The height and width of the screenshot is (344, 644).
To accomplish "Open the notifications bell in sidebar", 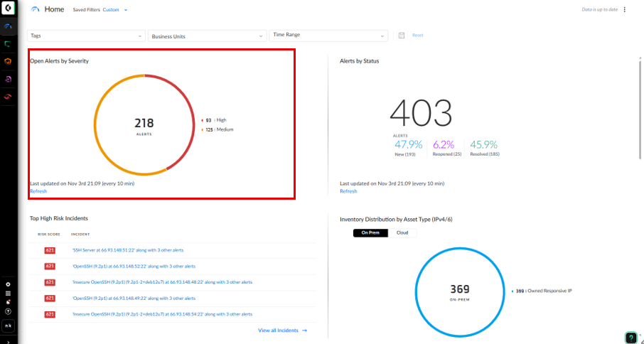I will click(8, 302).
